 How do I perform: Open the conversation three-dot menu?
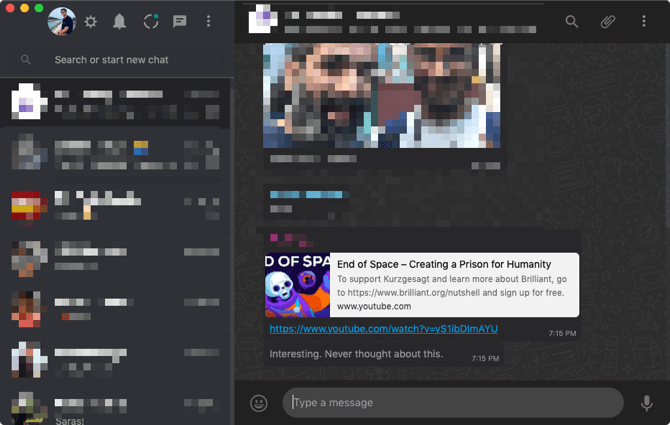coord(643,21)
